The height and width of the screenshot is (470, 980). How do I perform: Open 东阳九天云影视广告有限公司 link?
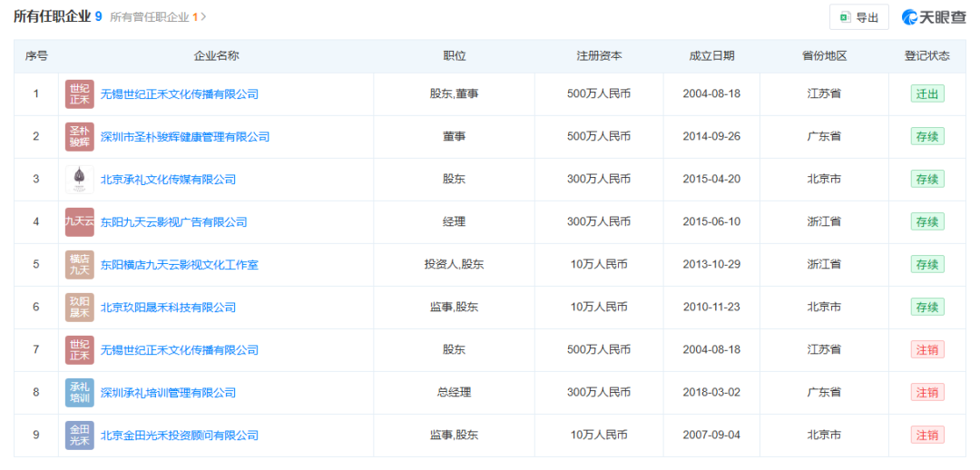(173, 222)
